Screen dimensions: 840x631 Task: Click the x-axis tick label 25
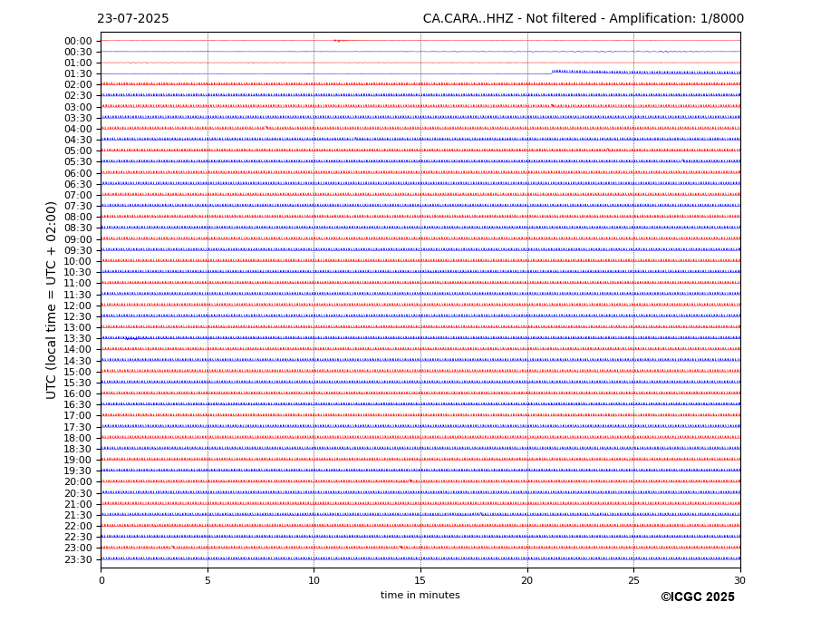coord(633,580)
